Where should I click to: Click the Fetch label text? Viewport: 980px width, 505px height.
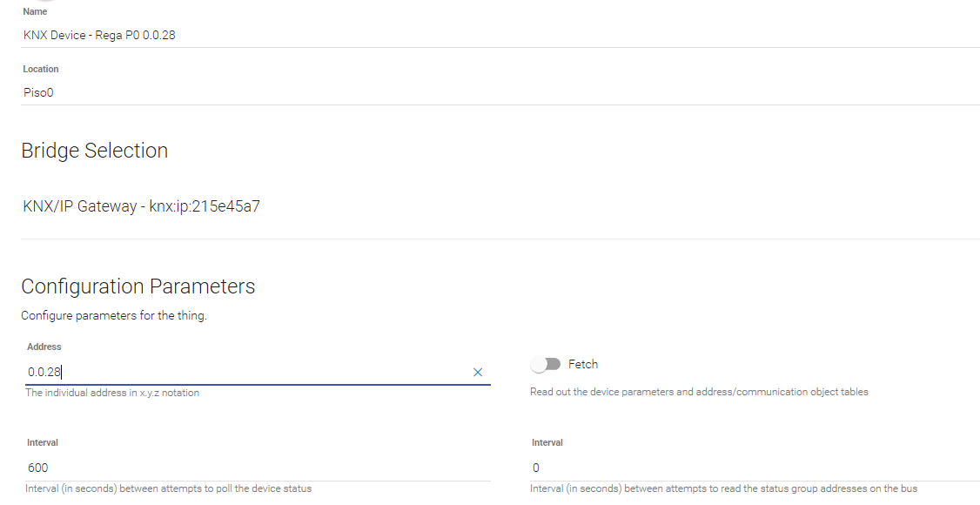(583, 364)
